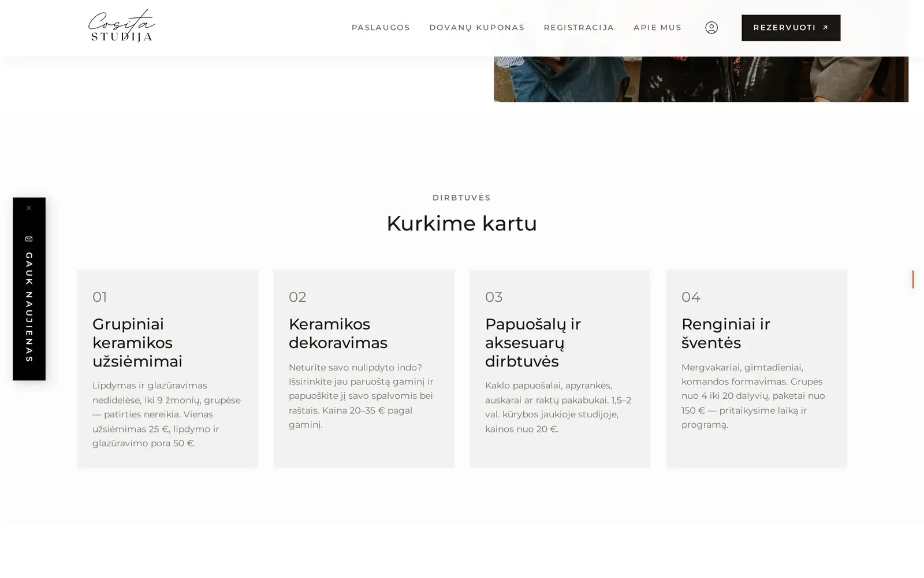The image size is (924, 578).
Task: Close the newsletter side tab
Action: 29,208
